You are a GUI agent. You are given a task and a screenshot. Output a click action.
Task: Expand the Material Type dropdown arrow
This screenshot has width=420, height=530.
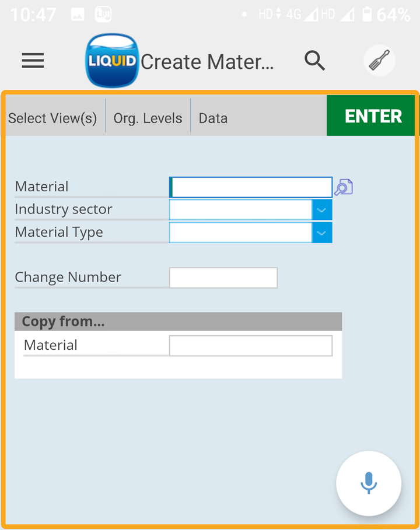click(x=322, y=233)
